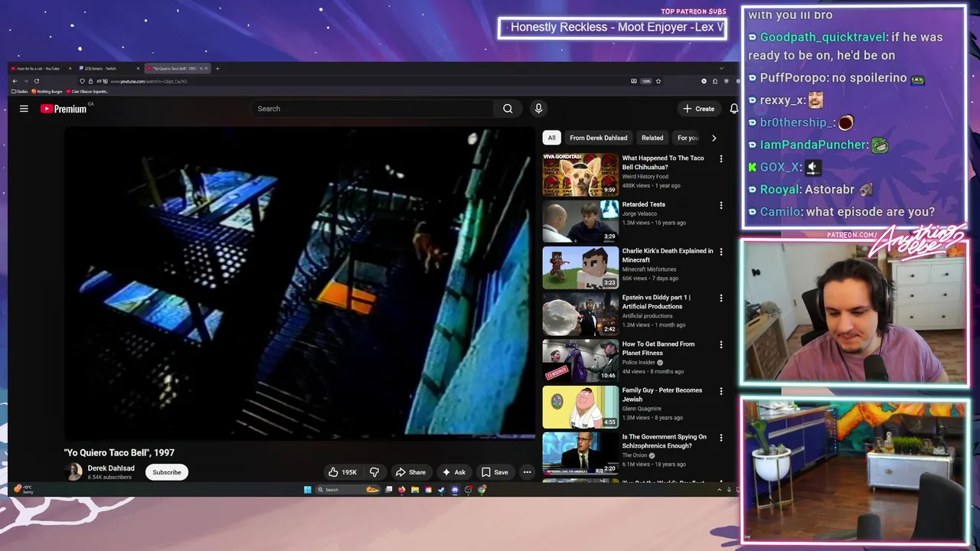980x551 pixels.
Task: Click the Share button
Action: [x=410, y=472]
